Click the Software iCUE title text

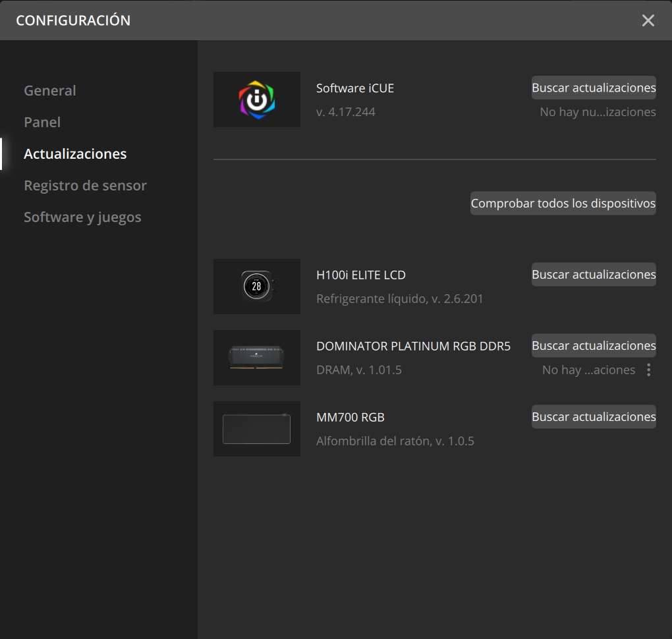(355, 88)
